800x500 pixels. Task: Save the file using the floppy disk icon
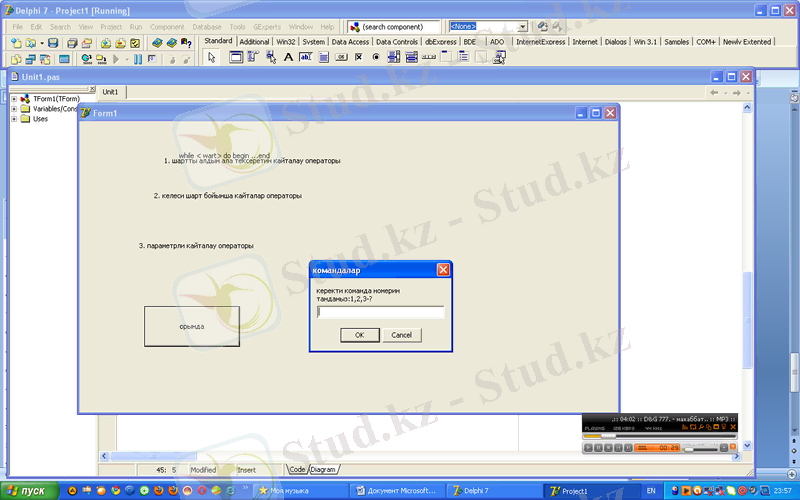point(53,43)
